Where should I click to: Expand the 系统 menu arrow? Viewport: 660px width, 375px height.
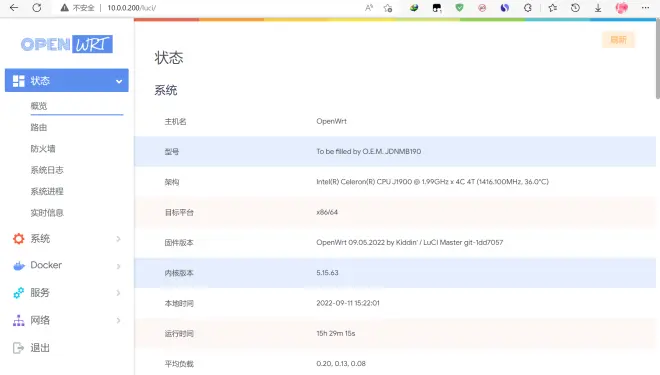(x=119, y=239)
